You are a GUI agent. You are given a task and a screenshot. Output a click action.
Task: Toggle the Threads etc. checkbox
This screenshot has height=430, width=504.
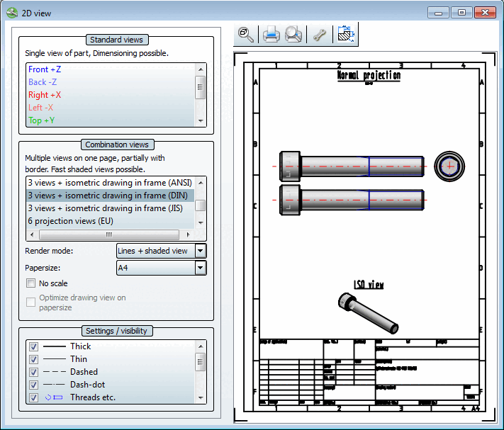tap(33, 398)
